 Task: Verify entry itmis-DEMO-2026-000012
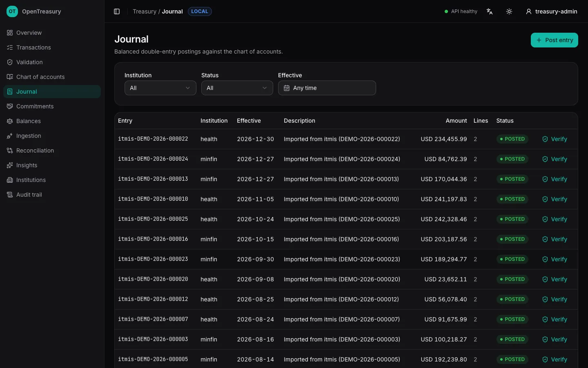(x=555, y=299)
